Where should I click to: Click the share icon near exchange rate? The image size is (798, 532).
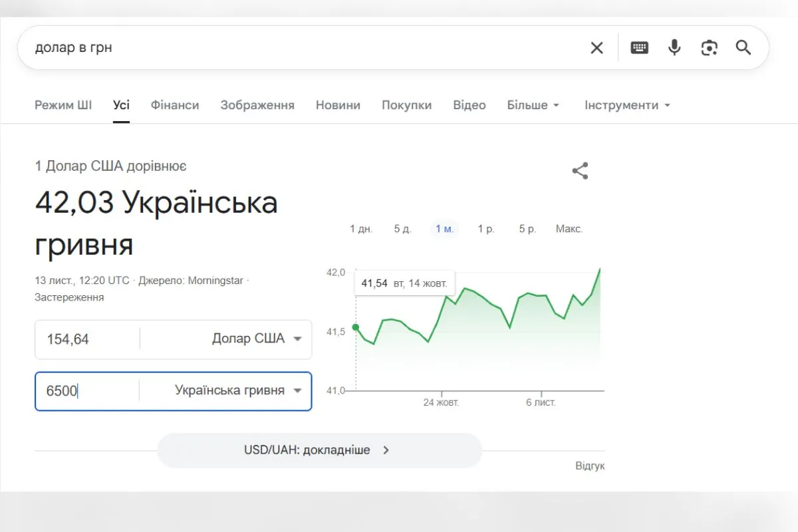pos(579,170)
